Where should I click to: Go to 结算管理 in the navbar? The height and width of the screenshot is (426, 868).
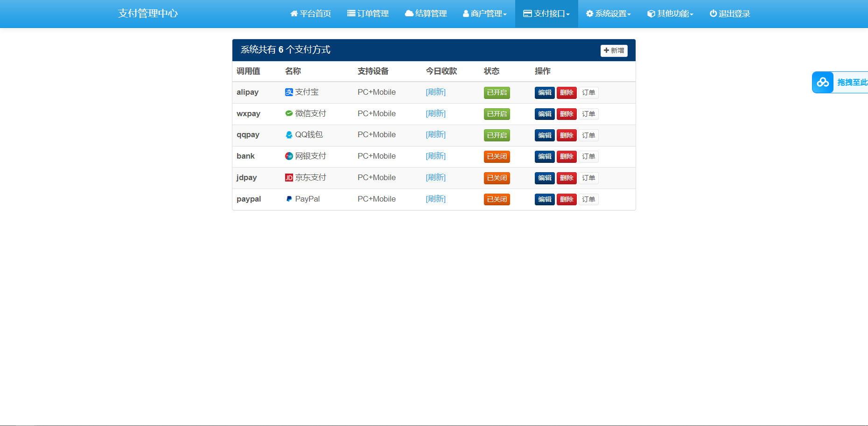[x=426, y=14]
